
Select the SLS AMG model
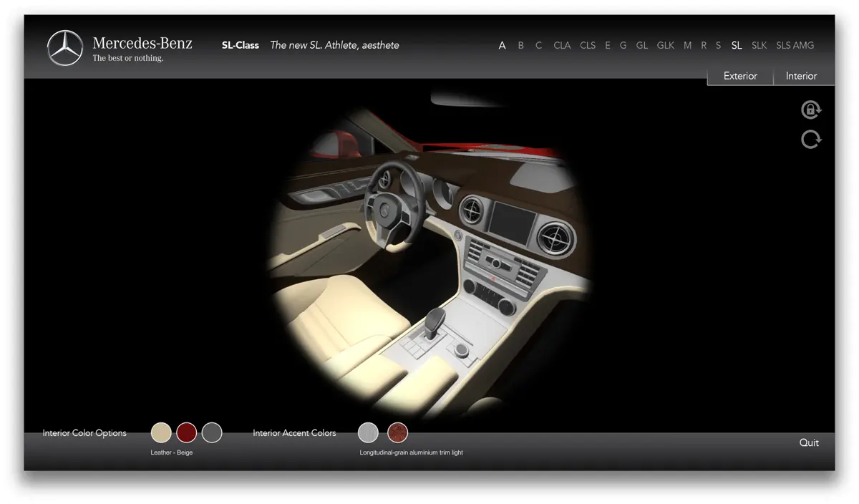(x=795, y=45)
